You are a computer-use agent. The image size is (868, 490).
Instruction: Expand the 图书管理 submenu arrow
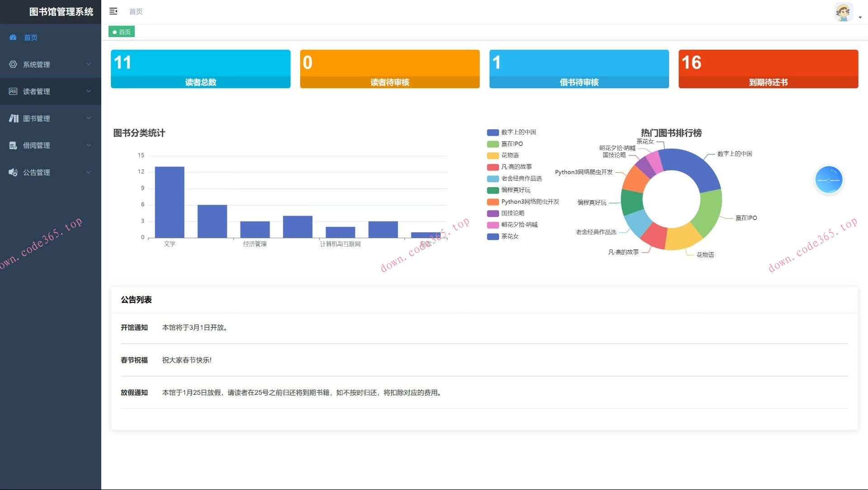click(x=89, y=118)
